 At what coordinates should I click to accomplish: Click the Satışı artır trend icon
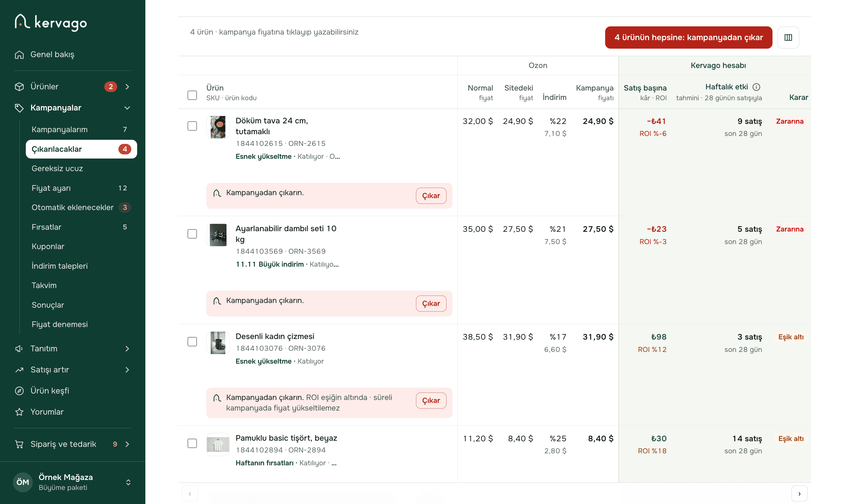click(19, 370)
